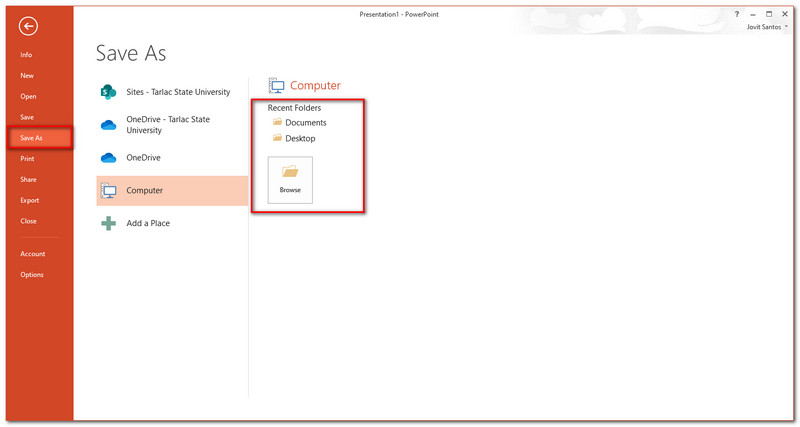Click the OneDrive Tarlac State University cloud icon
This screenshot has width=800, height=427.
pyautogui.click(x=108, y=125)
